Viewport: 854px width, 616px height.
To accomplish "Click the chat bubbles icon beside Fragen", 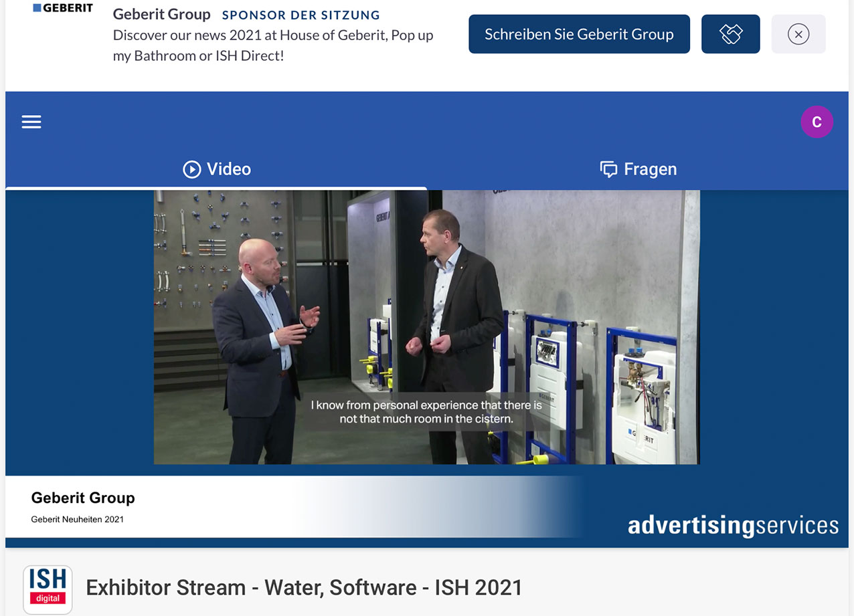I will [608, 169].
